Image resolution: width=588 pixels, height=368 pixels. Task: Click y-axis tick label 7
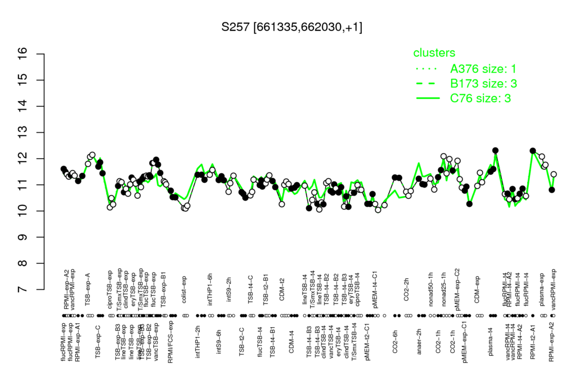pos(22,290)
